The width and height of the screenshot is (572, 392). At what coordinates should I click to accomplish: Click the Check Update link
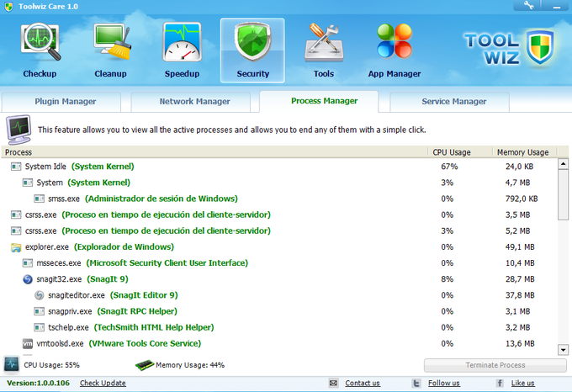click(103, 384)
